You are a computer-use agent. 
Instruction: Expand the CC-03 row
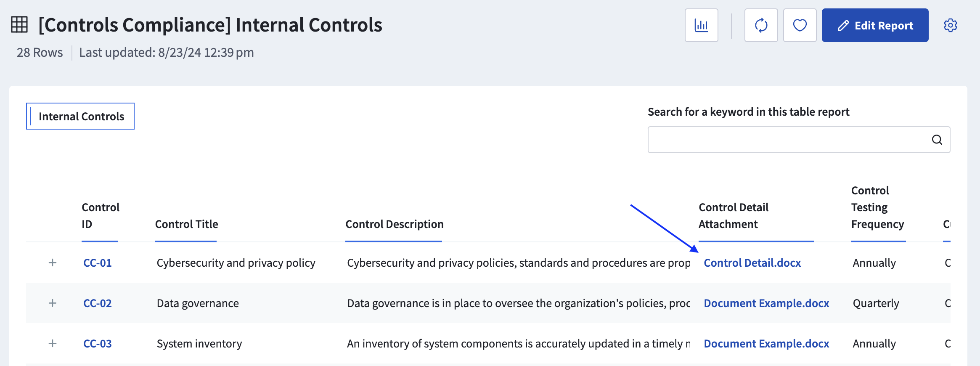(53, 344)
